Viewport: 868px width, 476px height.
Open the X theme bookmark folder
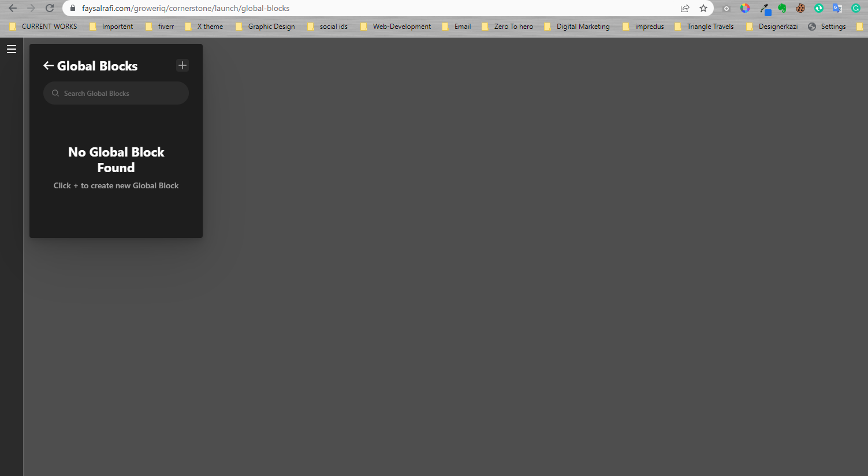click(204, 27)
